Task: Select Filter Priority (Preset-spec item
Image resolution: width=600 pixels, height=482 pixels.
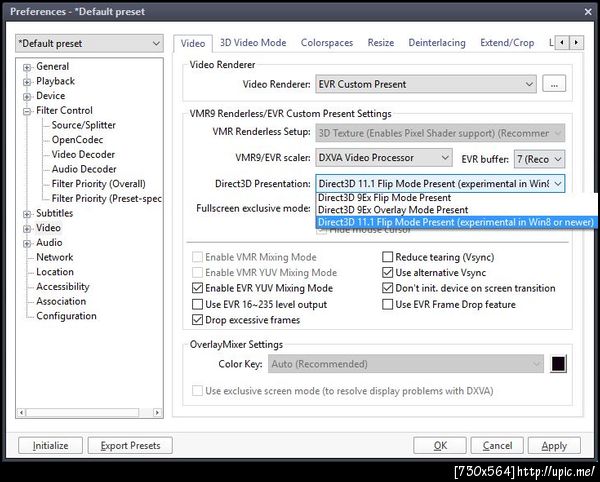Action: click(106, 199)
